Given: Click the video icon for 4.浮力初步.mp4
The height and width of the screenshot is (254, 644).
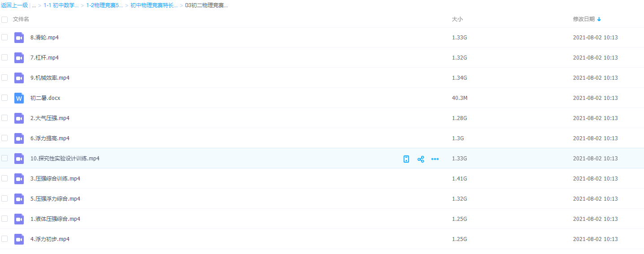Looking at the screenshot, I should point(19,239).
